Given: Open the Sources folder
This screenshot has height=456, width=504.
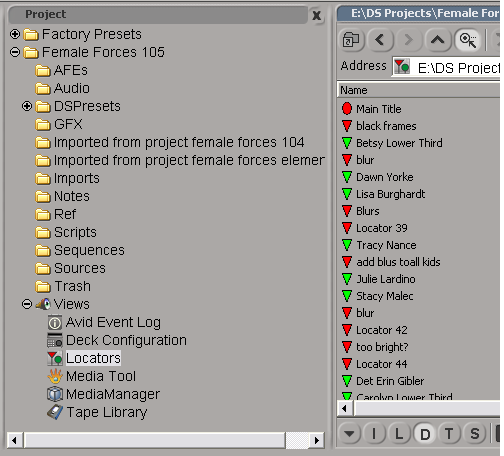Looking at the screenshot, I should [x=71, y=268].
